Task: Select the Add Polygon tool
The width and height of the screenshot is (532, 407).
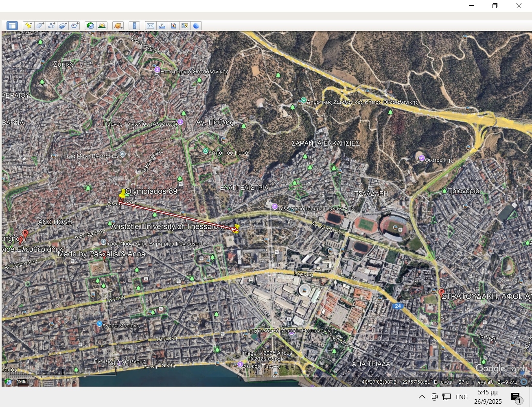Action: (x=40, y=26)
